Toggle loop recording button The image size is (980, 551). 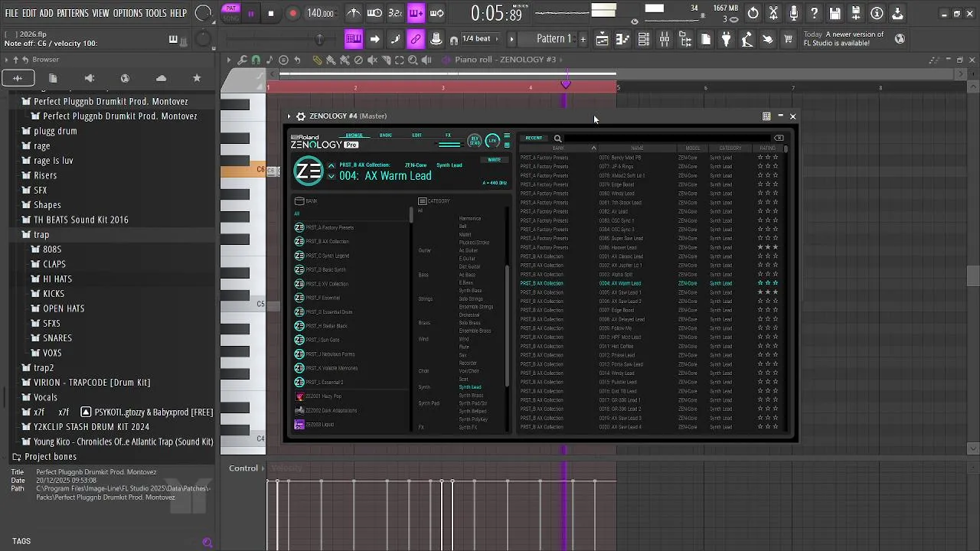[436, 13]
